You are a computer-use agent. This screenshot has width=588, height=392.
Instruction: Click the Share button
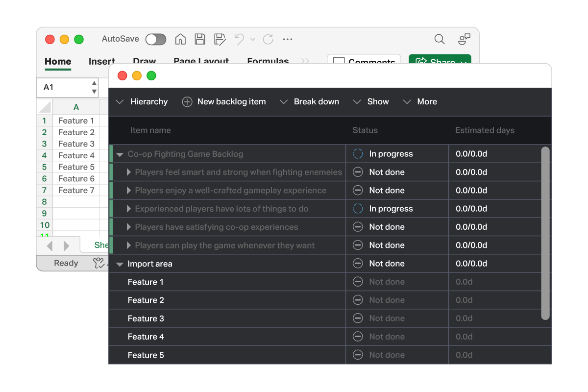click(440, 63)
